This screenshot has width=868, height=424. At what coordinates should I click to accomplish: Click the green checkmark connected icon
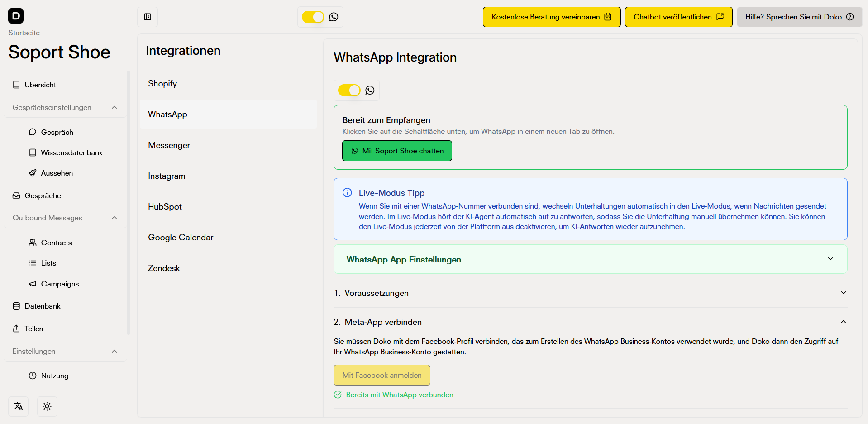[x=338, y=395]
